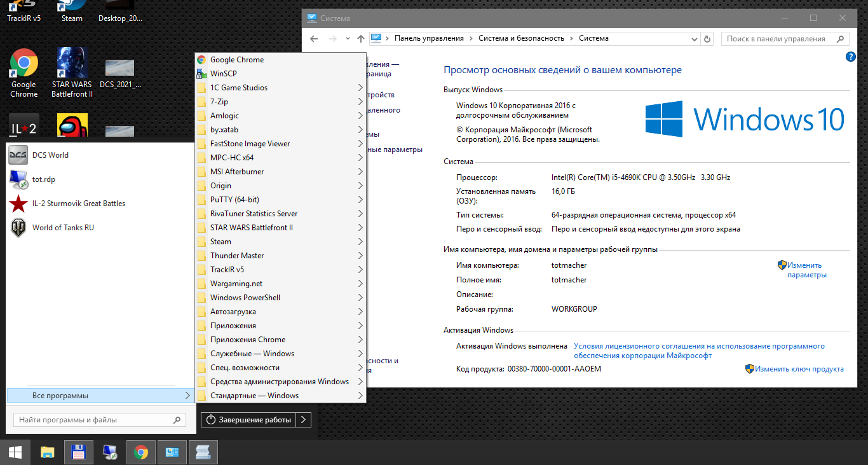Click Steam folder icon in programs
The height and width of the screenshot is (465, 868).
[x=201, y=242]
